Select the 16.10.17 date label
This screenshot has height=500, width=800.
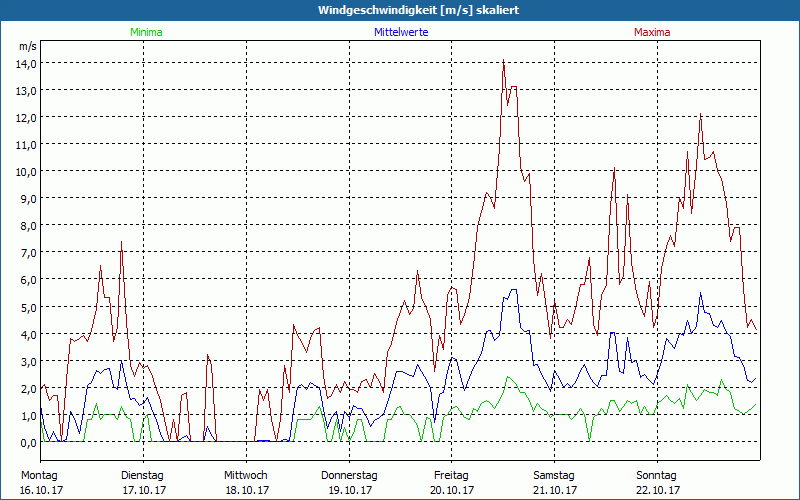click(x=41, y=490)
